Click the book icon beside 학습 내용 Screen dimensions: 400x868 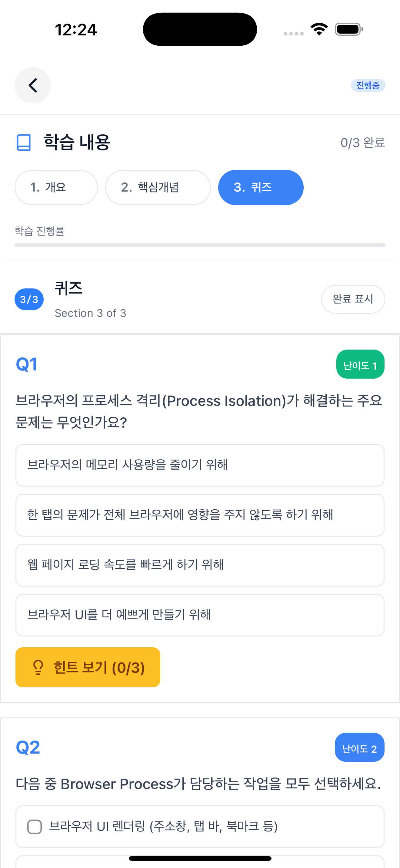pyautogui.click(x=24, y=143)
